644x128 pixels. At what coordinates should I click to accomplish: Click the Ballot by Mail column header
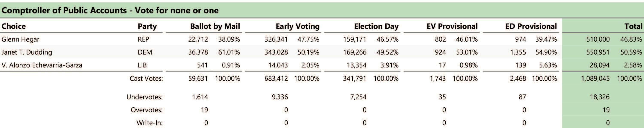tap(215, 26)
